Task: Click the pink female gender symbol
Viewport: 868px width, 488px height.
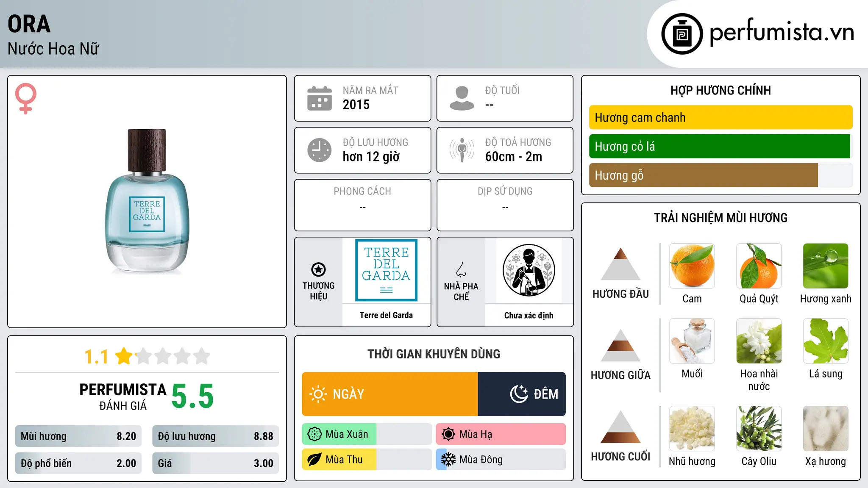Action: click(x=25, y=98)
